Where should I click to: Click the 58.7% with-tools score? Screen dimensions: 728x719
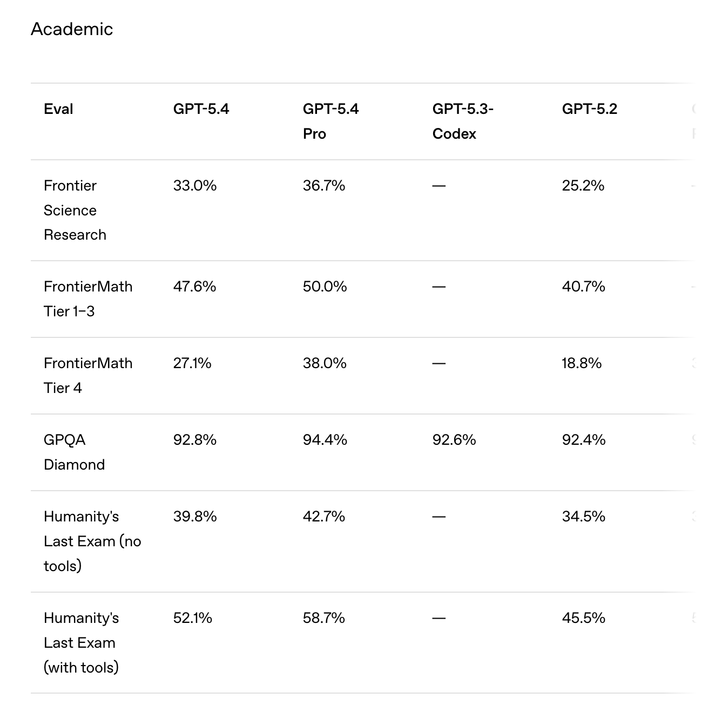pyautogui.click(x=323, y=618)
